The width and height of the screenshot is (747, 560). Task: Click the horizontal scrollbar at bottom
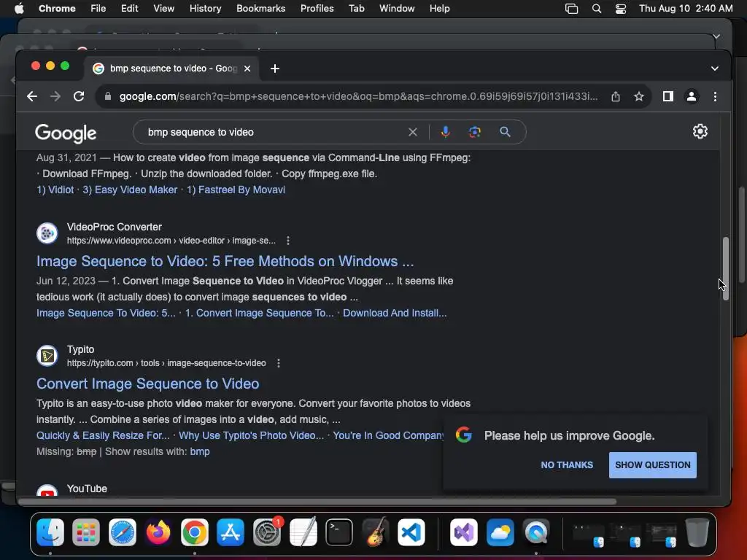point(317,502)
